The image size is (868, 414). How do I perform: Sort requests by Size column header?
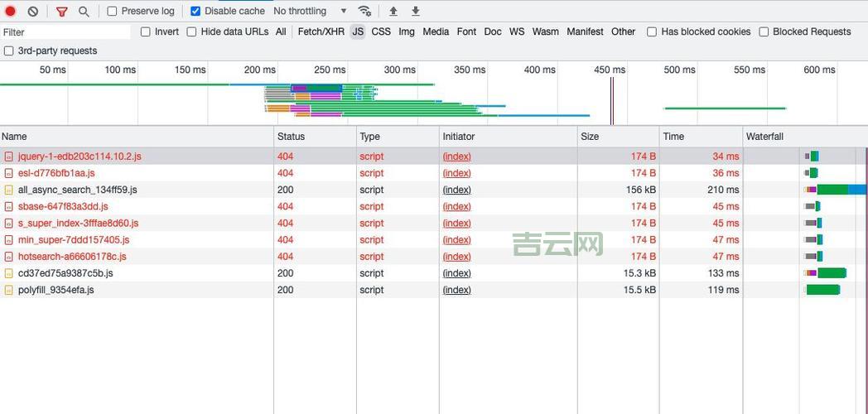pos(590,137)
